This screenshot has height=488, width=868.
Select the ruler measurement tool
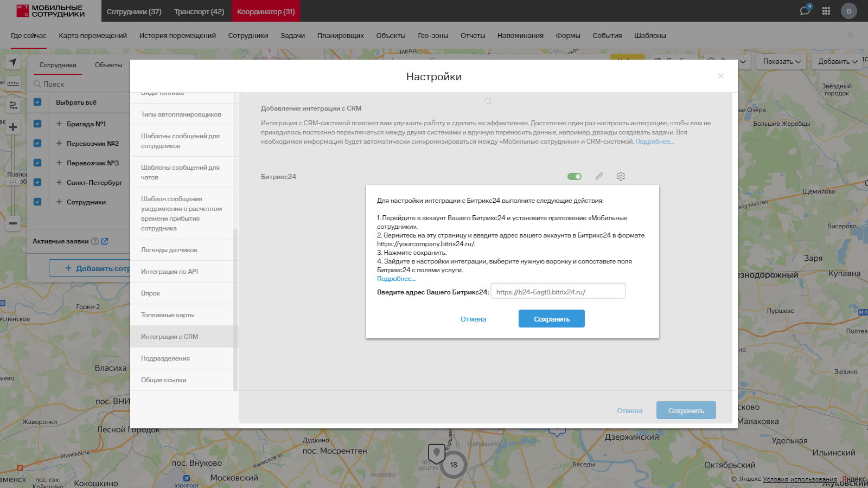[13, 84]
